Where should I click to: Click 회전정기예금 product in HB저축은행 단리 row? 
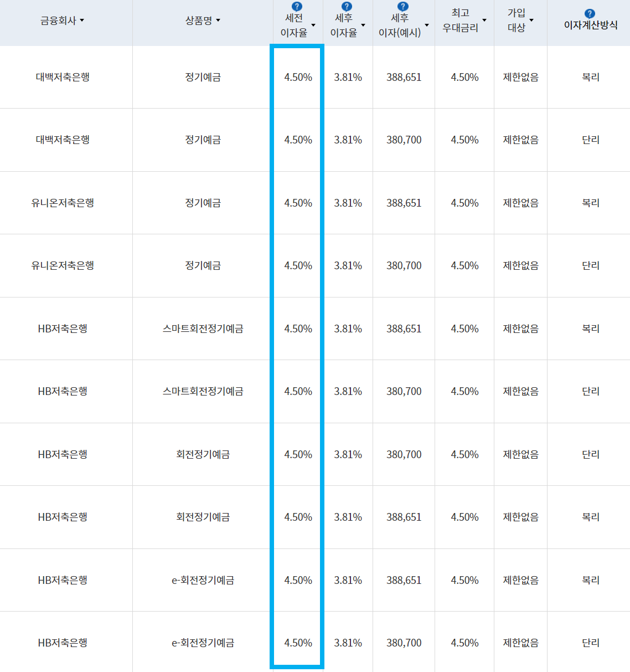tap(203, 454)
